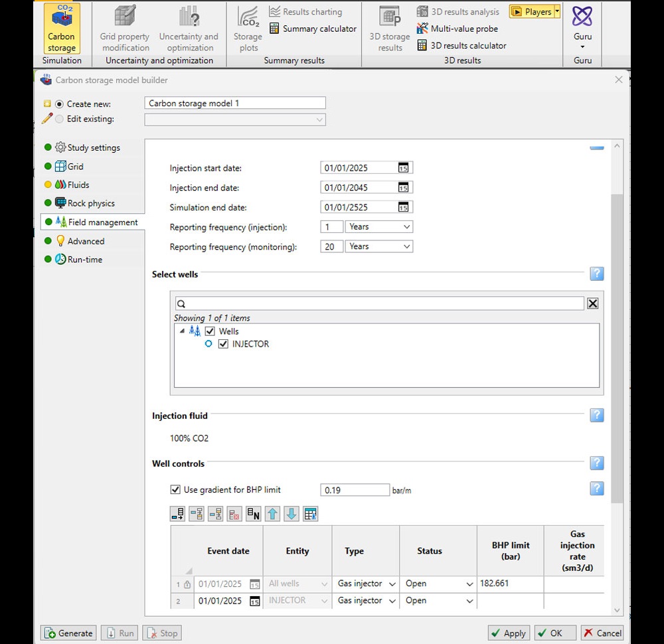The width and height of the screenshot is (664, 644).
Task: Activate the Multi-value probe
Action: 457,29
